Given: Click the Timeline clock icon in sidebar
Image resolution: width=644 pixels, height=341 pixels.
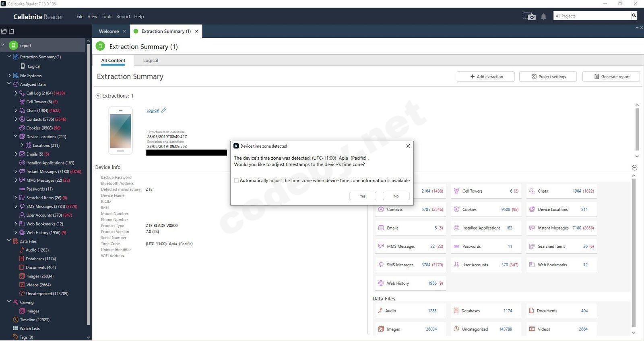Looking at the screenshot, I should [16, 320].
